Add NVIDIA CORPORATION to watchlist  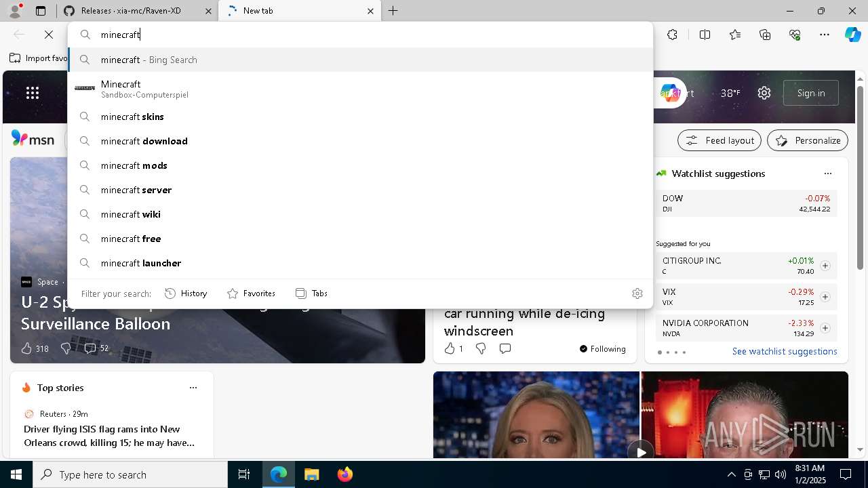[x=825, y=328]
